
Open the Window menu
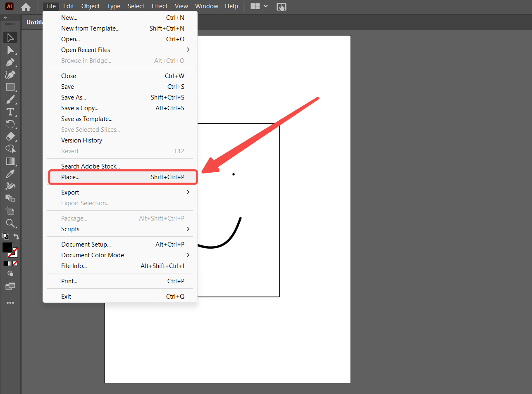[207, 6]
